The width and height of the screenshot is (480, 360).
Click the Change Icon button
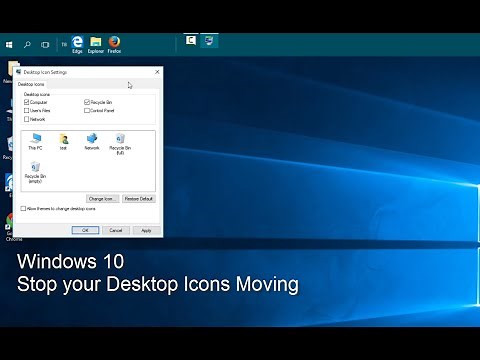pos(102,199)
